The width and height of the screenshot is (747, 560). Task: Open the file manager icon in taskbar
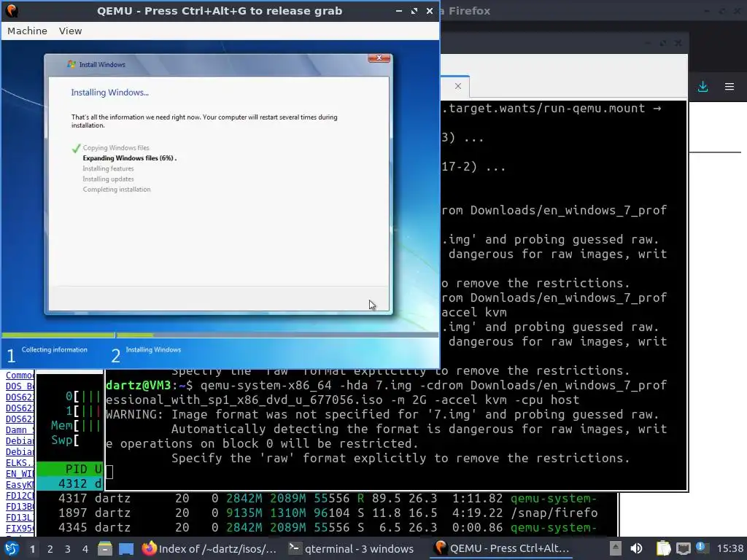[105, 548]
